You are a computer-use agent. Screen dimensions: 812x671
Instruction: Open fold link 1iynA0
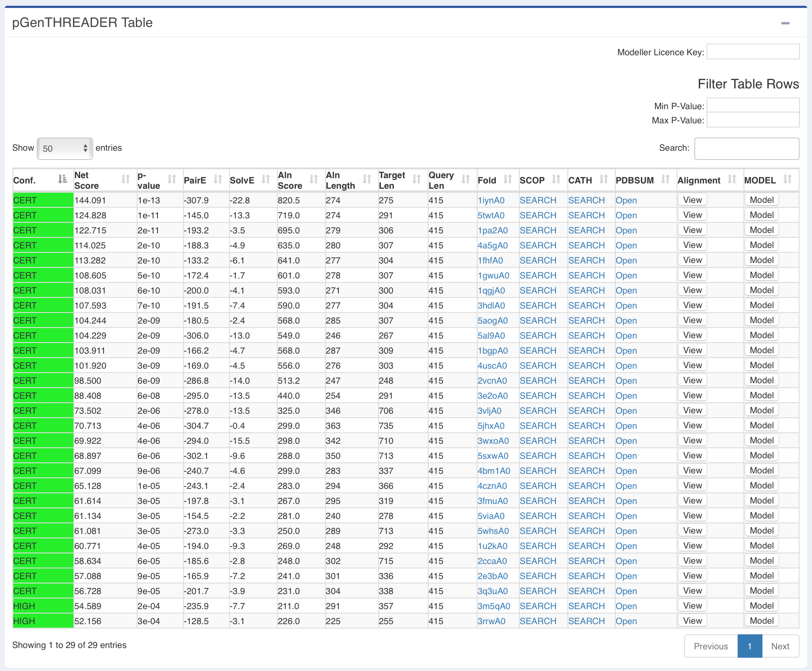click(491, 200)
